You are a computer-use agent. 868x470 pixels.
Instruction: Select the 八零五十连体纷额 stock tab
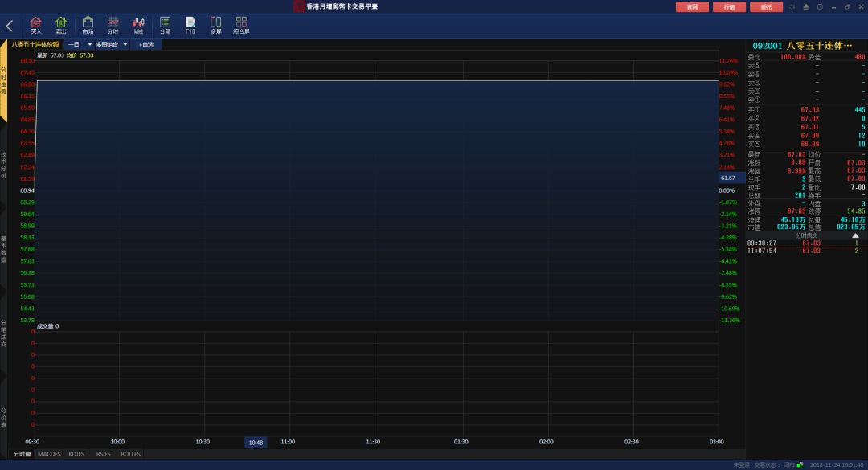(35, 44)
